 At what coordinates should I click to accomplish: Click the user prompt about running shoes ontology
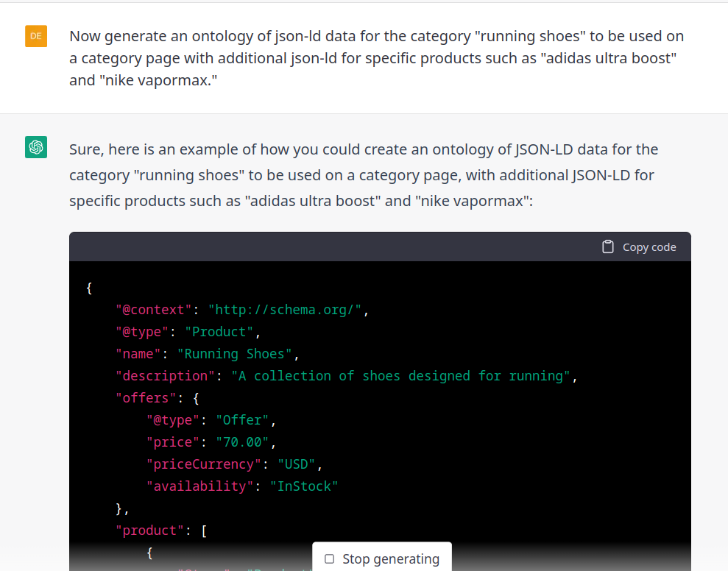pos(377,58)
